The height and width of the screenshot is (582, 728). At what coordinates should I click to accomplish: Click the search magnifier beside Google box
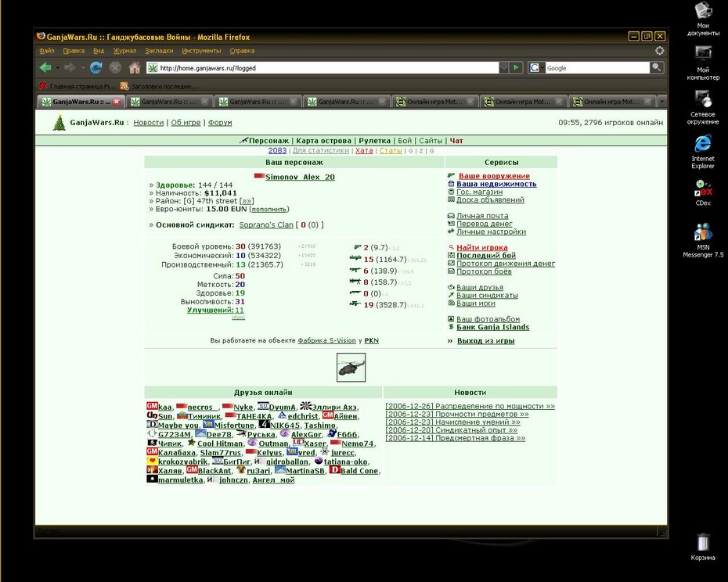(x=657, y=68)
